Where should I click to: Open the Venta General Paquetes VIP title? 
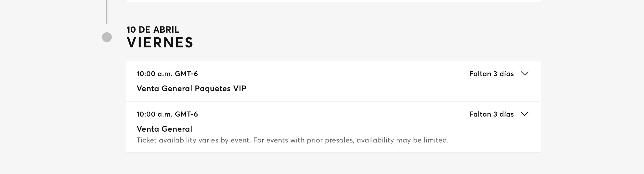pos(191,89)
